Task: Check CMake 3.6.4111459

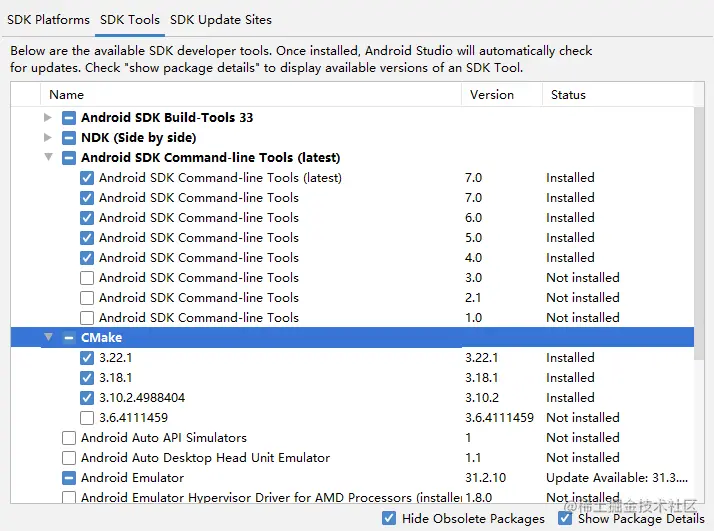Action: [x=87, y=418]
